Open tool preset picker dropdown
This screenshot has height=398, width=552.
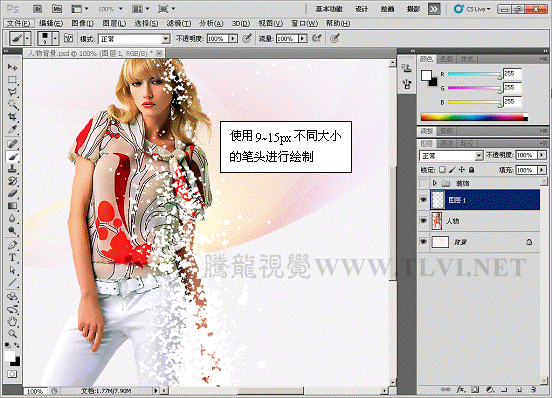pos(27,38)
